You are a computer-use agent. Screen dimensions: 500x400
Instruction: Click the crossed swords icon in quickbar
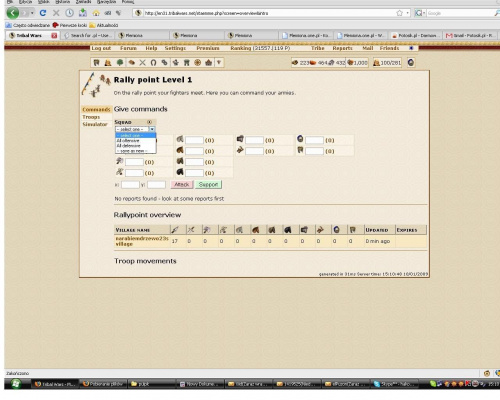[142, 62]
